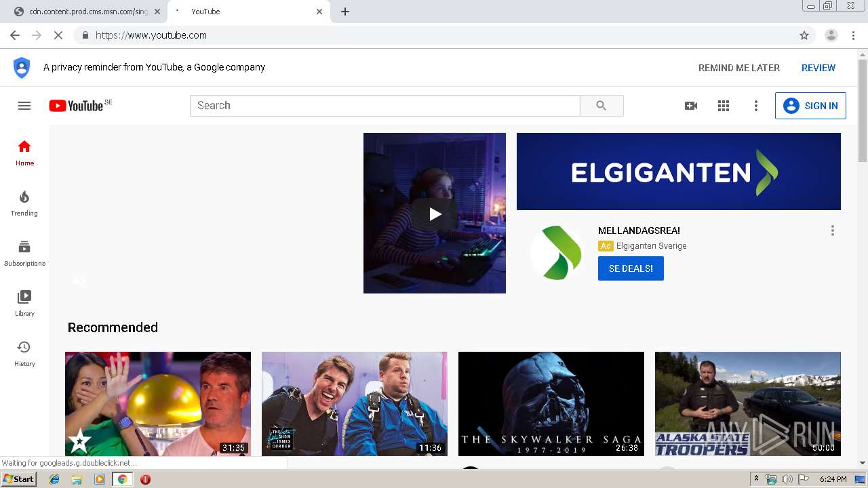Screen dimensions: 868x488
Task: Open the ad options three-dot menu
Action: click(x=833, y=230)
